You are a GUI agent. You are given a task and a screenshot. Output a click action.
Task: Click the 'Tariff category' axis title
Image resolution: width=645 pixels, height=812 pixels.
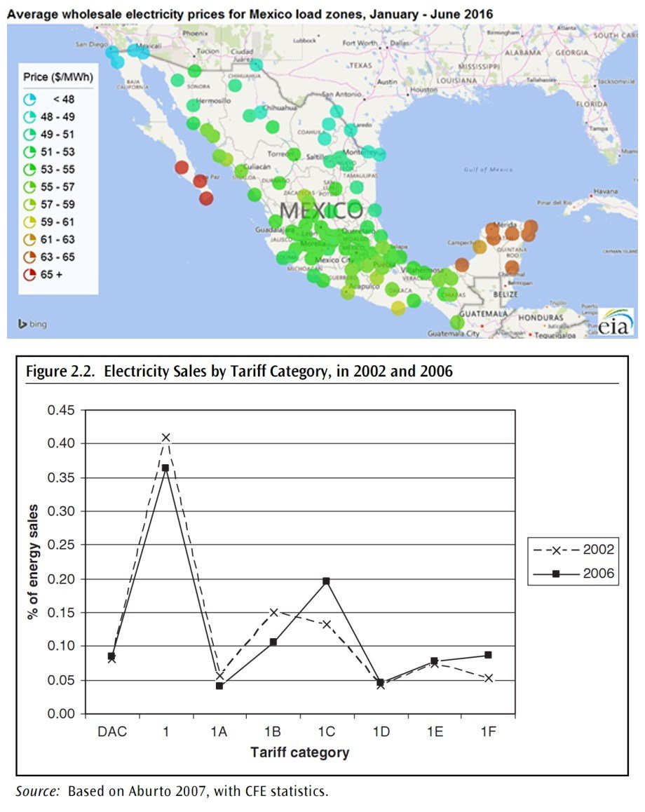pyautogui.click(x=300, y=752)
